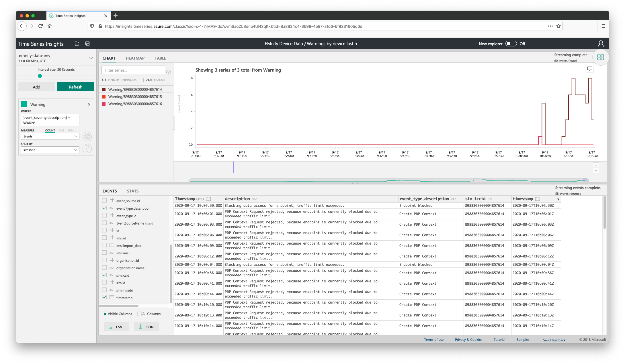The image size is (625, 364).
Task: Open the Events measure dropdown
Action: (x=50, y=136)
